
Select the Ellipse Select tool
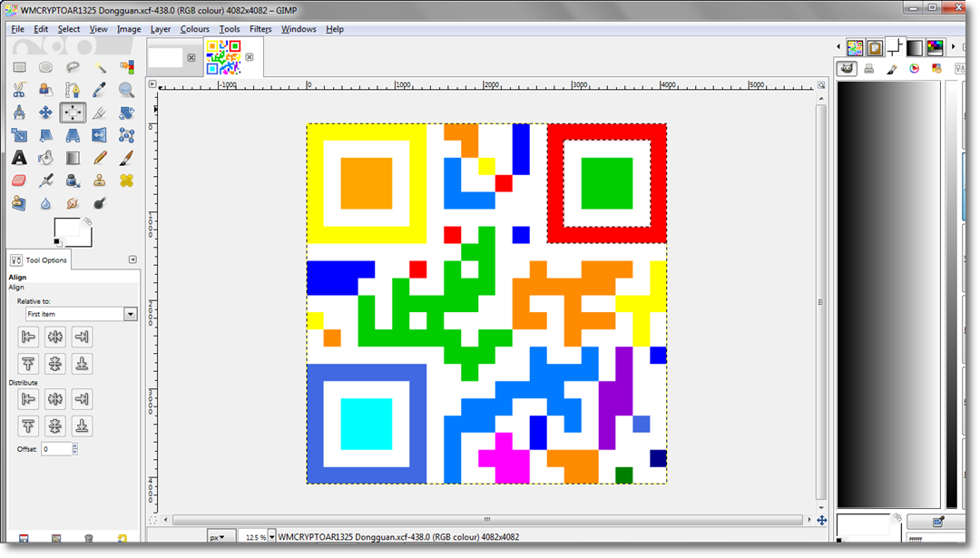(x=45, y=67)
